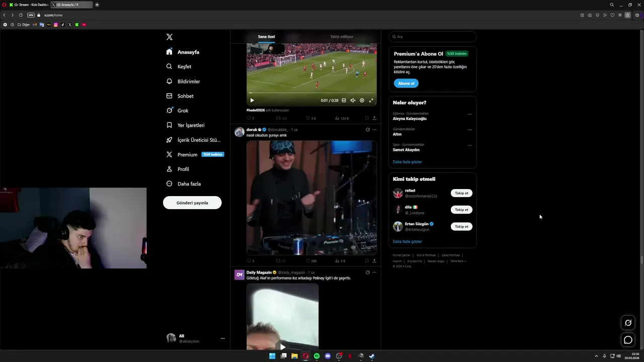
Task: Open Profil page
Action: [178, 169]
